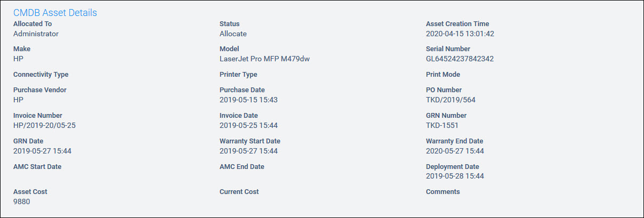Viewport: 644px width, 218px height.
Task: Click the Connectivity Type label
Action: click(x=41, y=75)
